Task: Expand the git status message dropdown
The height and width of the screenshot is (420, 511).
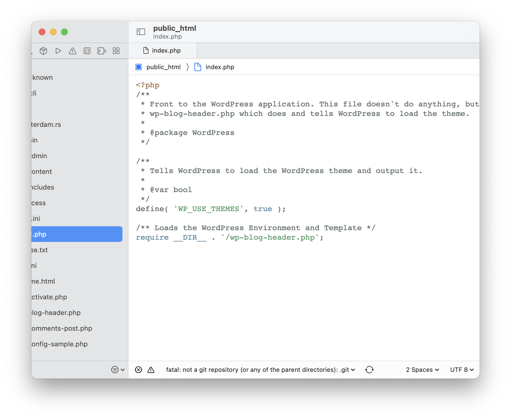Action: coord(352,370)
